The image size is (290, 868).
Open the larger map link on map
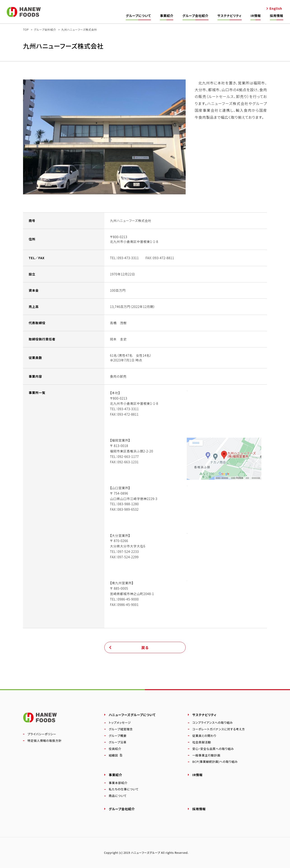196,443
